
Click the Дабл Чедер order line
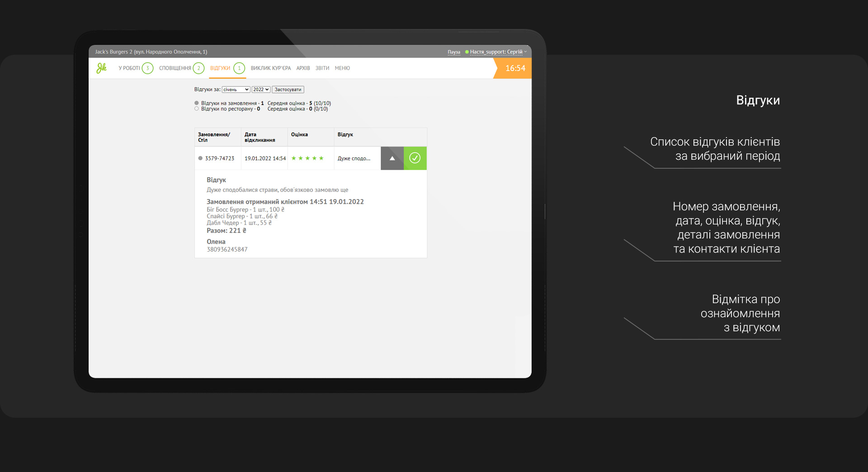[x=239, y=223]
